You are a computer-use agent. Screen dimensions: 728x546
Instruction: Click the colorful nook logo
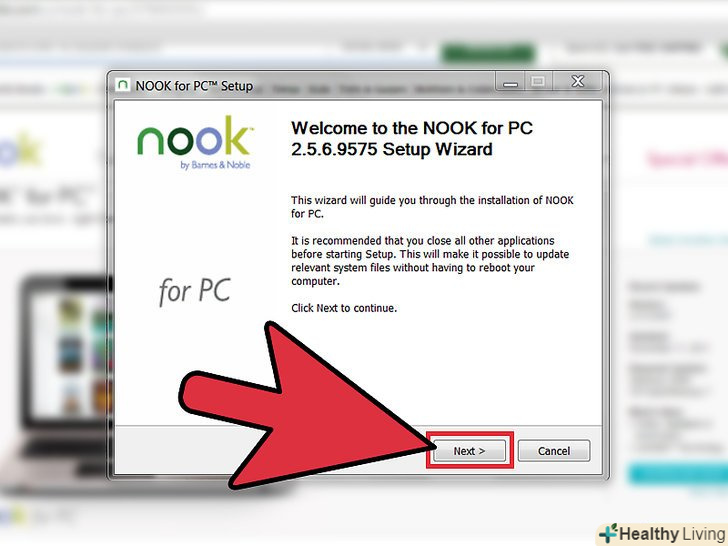(x=195, y=136)
